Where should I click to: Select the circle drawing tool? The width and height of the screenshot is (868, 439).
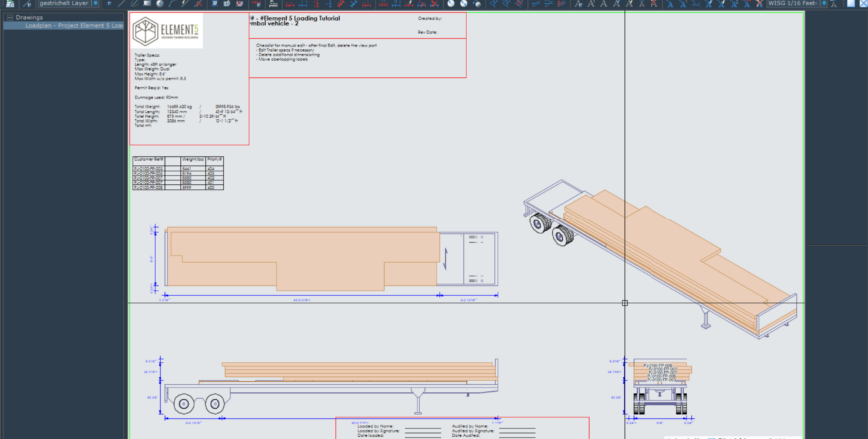pos(160,3)
